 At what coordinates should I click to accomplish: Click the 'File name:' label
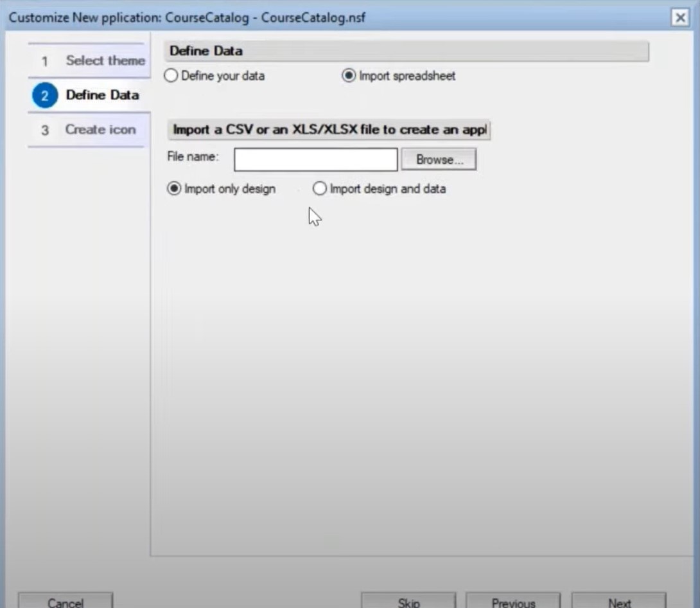(193, 156)
